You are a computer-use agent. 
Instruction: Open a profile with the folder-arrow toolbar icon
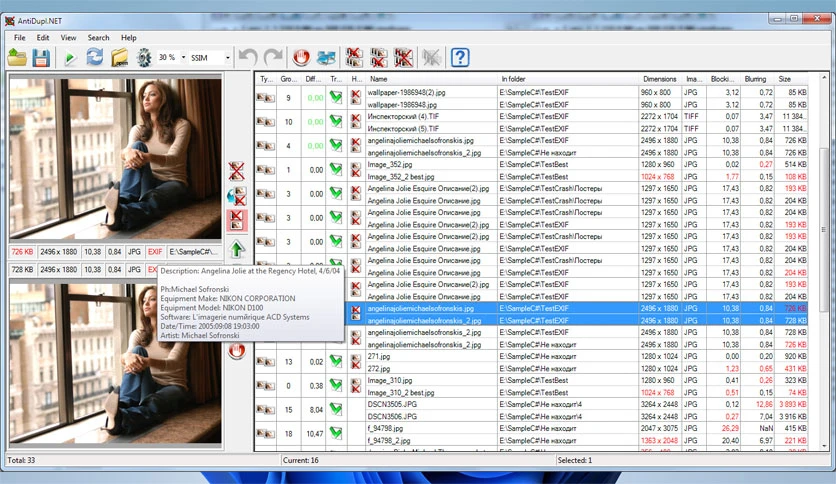(x=17, y=58)
